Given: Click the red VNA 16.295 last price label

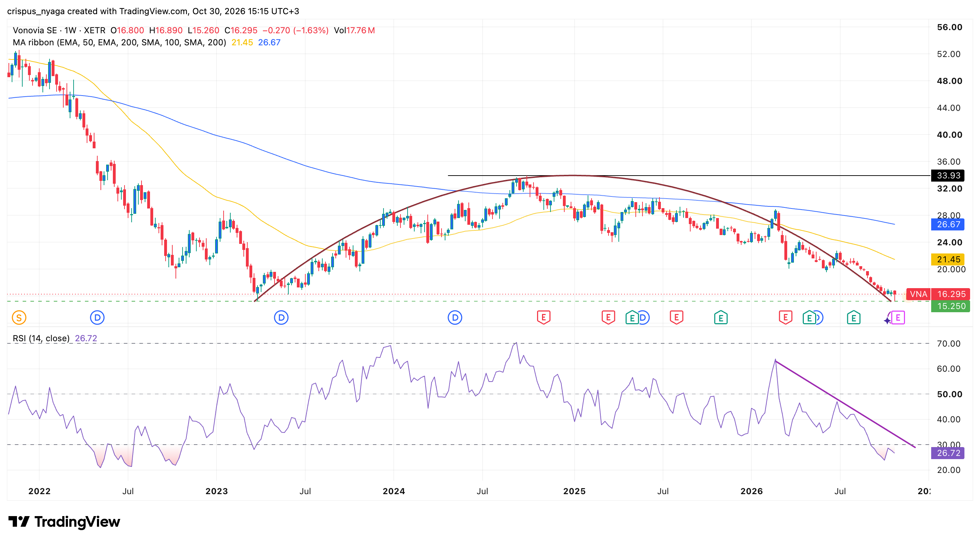Looking at the screenshot, I should [938, 294].
